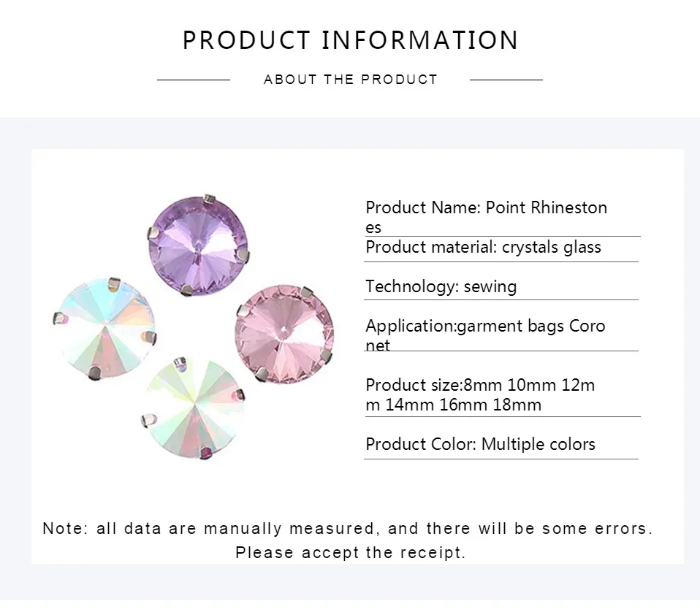
Task: Click the silver prong at pink stone's bottom-left
Action: (262, 374)
